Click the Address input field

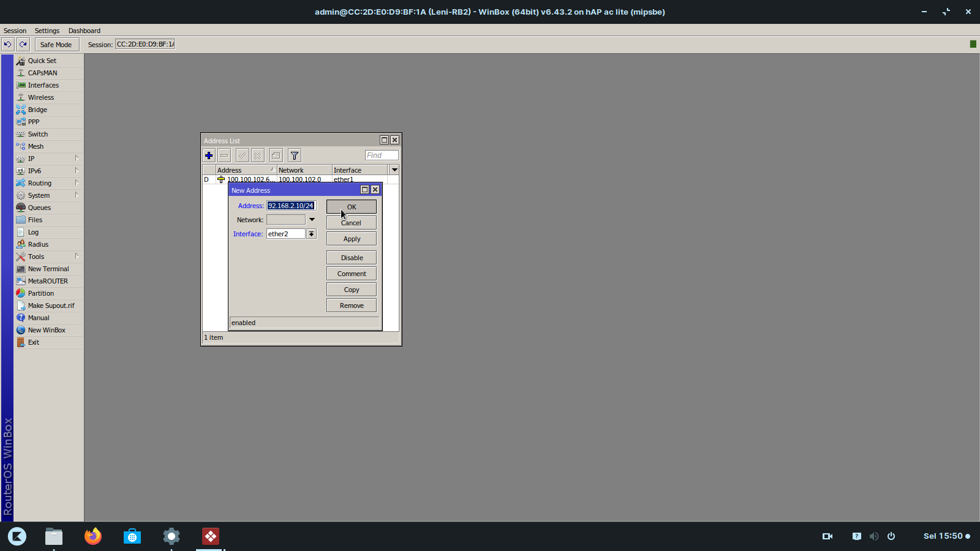click(291, 206)
